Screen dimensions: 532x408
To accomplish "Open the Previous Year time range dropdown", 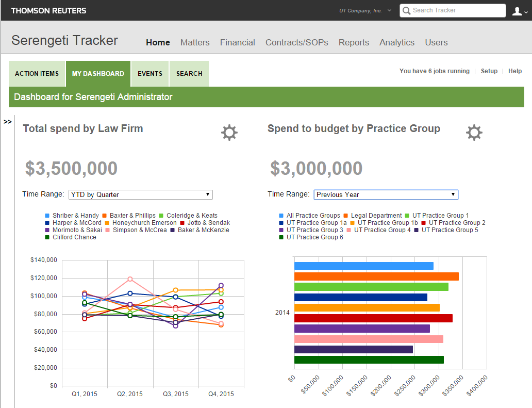I will click(x=386, y=194).
